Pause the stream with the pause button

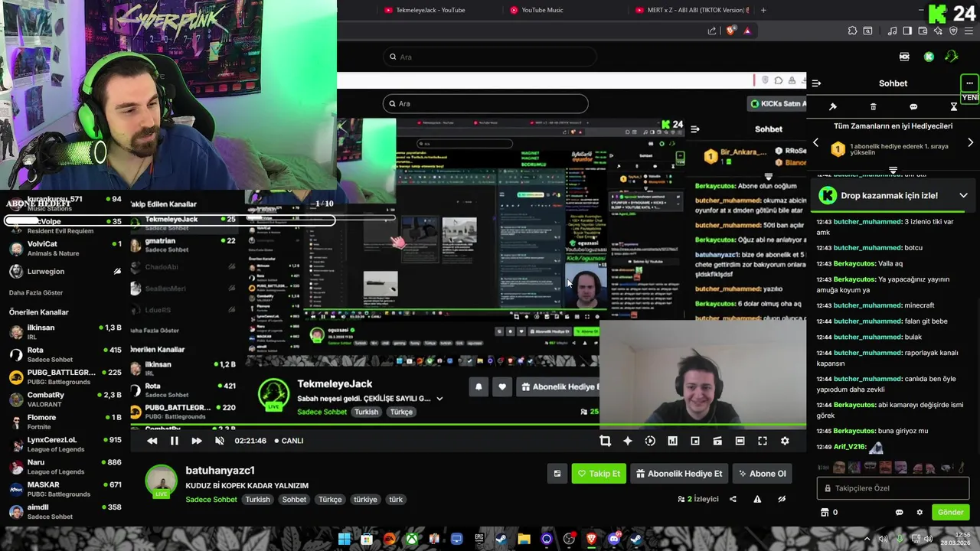[x=174, y=441]
